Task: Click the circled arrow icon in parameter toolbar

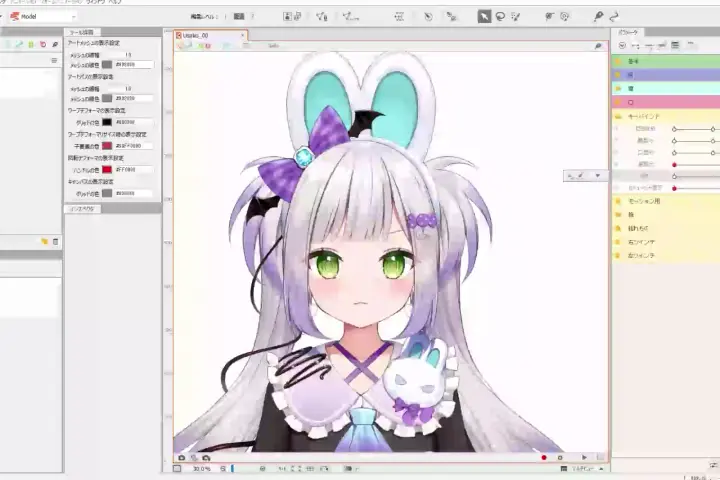Action: coord(622,45)
